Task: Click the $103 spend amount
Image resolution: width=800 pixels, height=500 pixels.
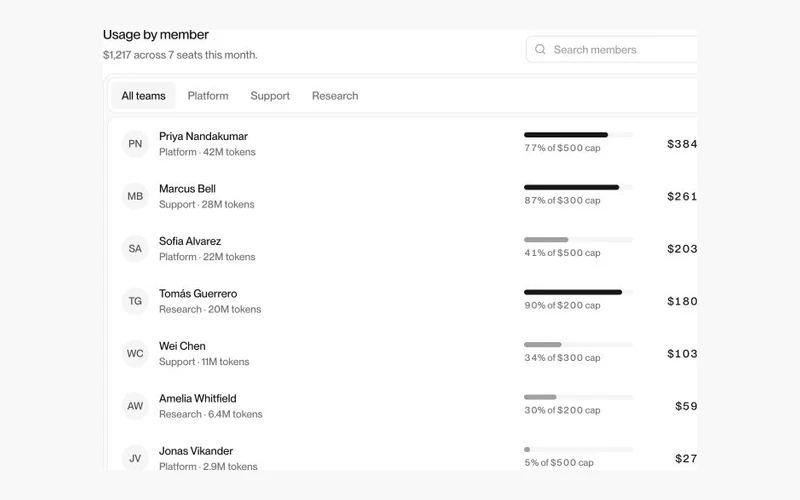Action: (x=682, y=354)
